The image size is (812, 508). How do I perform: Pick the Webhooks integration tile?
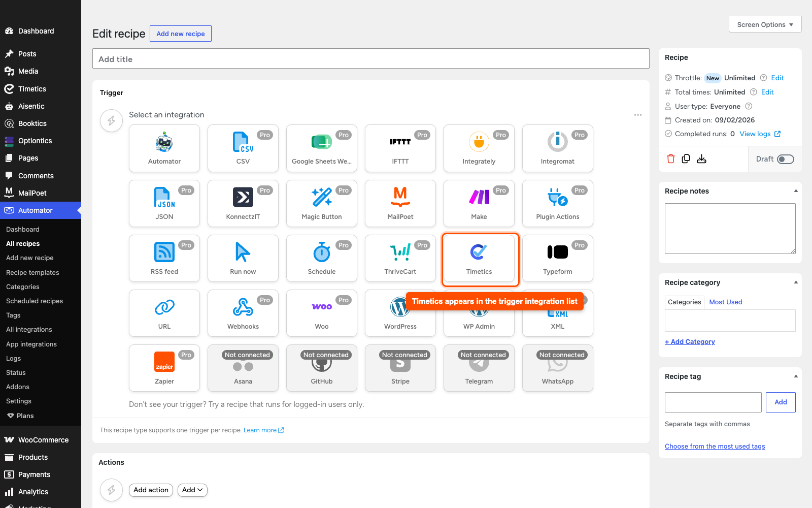[x=243, y=313]
